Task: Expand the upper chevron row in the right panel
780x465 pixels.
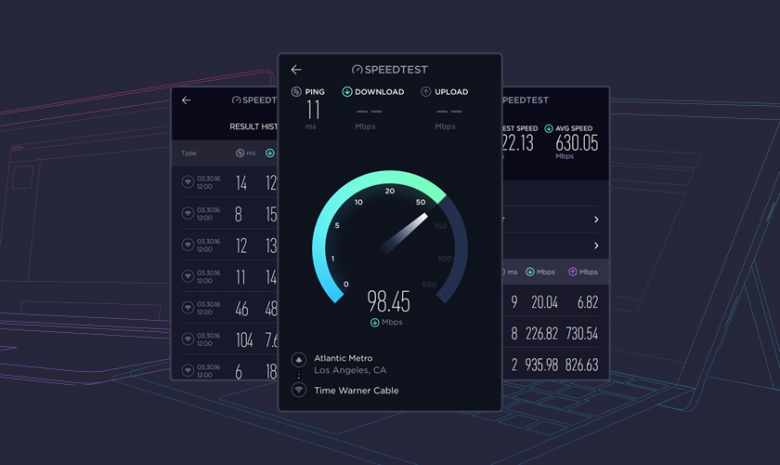Action: pos(596,219)
